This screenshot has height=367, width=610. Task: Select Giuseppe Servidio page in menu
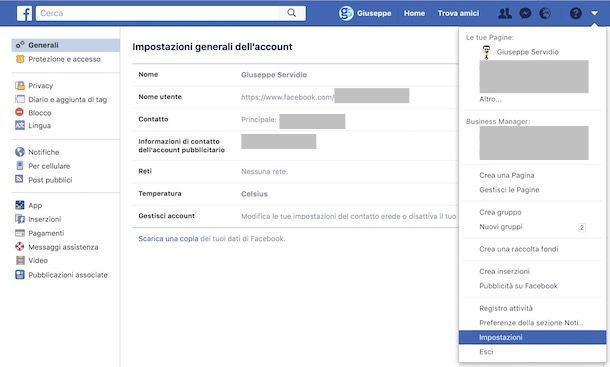(527, 52)
